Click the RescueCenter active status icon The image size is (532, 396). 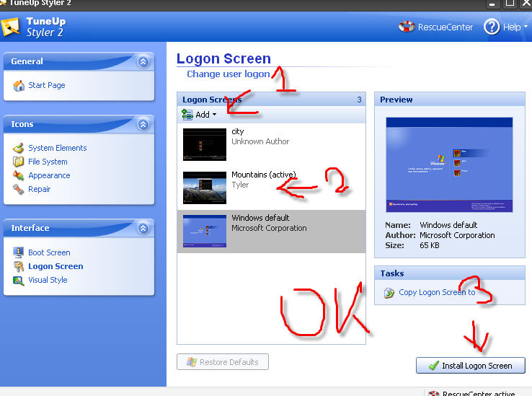pyautogui.click(x=433, y=394)
